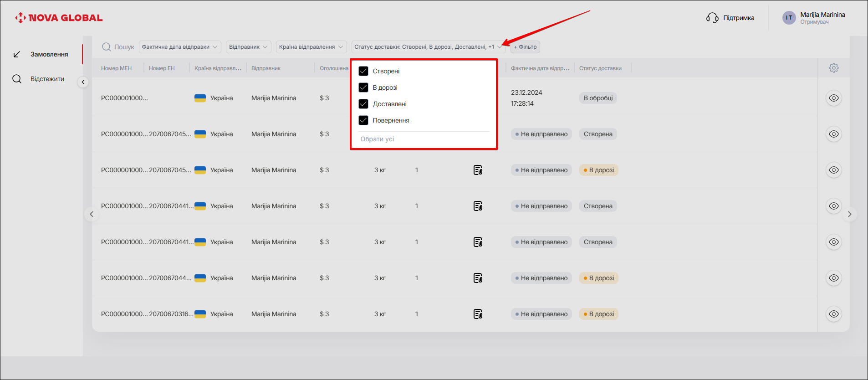Open table column settings gear

coord(833,68)
